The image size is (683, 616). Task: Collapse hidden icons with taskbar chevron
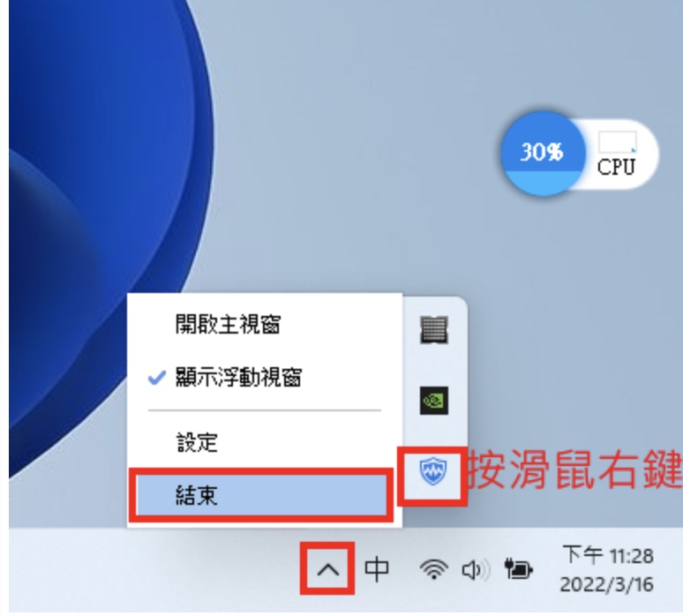[x=327, y=569]
